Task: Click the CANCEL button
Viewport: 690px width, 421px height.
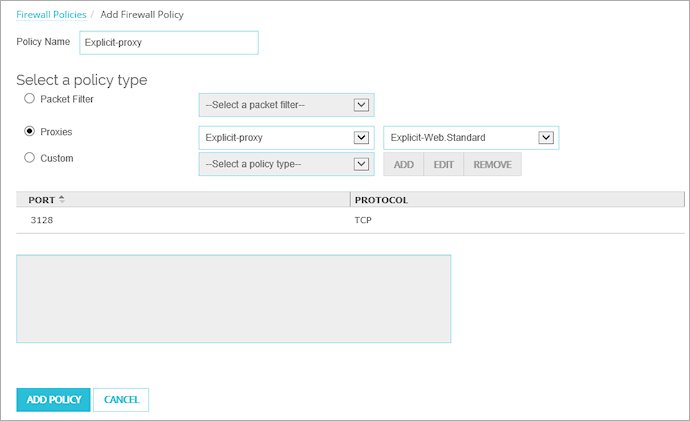Action: coord(121,400)
